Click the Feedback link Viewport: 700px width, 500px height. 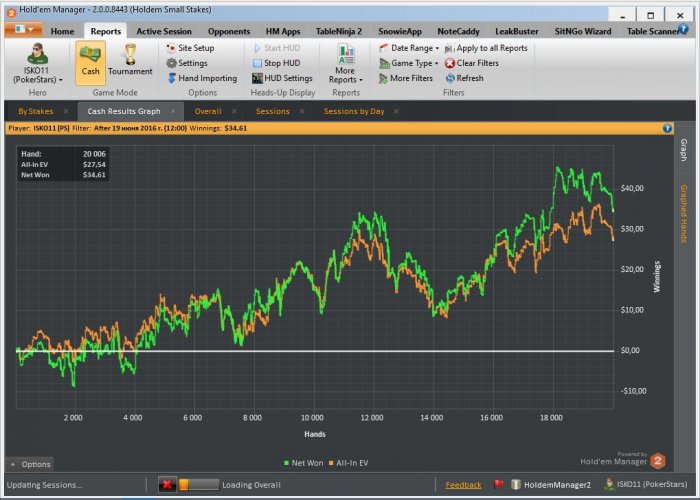pos(463,485)
